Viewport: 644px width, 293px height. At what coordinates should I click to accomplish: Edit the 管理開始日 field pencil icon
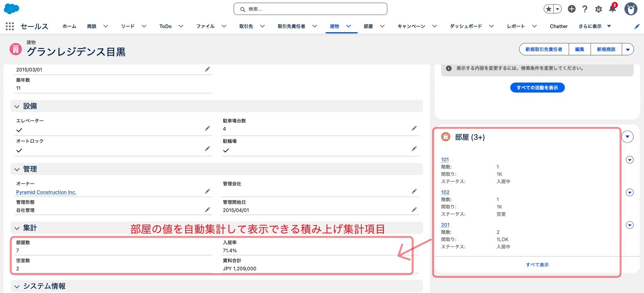click(414, 210)
